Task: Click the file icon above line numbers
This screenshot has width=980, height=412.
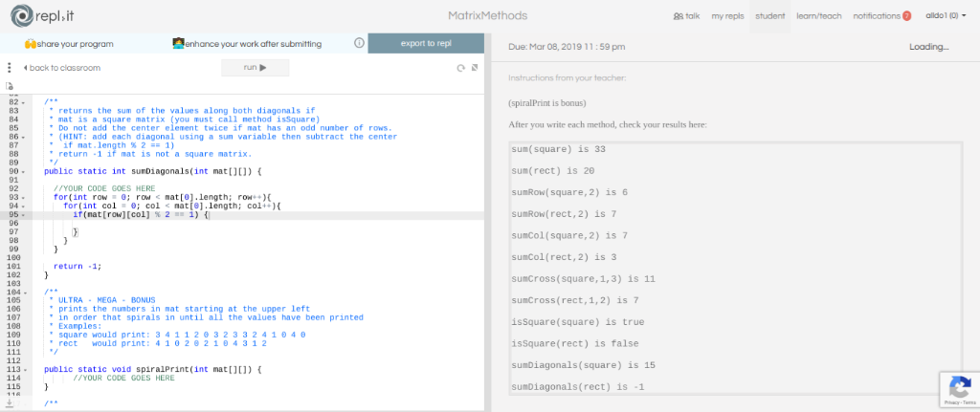Action: (x=9, y=86)
